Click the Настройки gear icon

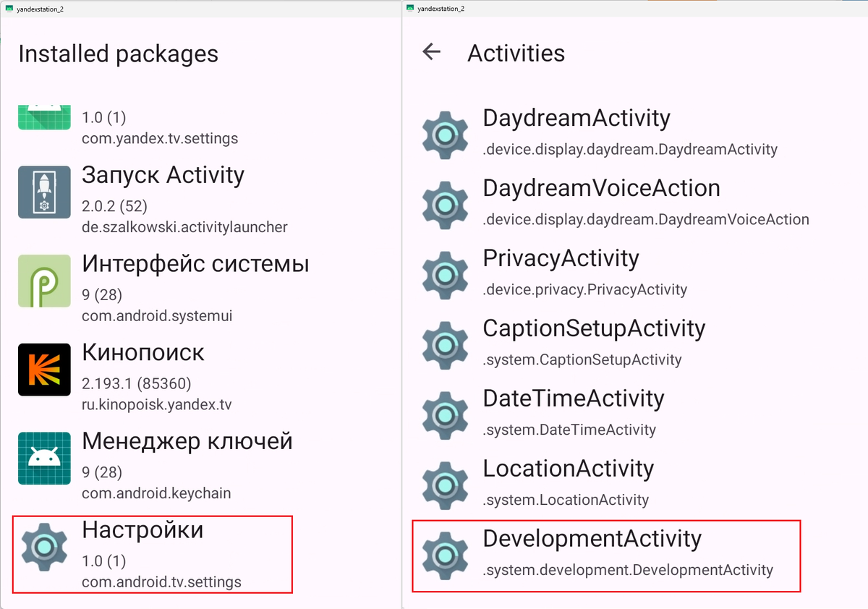(44, 548)
